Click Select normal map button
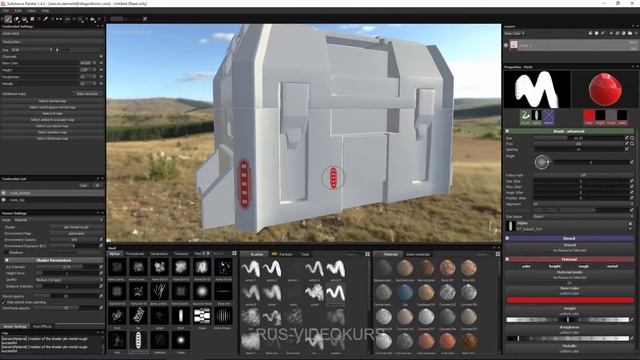 click(52, 101)
